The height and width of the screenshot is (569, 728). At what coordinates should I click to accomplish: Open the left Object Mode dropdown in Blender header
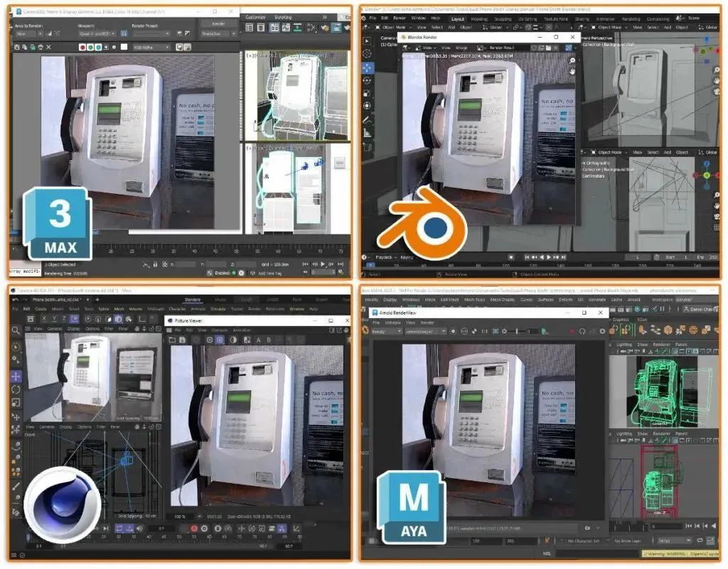pos(394,28)
